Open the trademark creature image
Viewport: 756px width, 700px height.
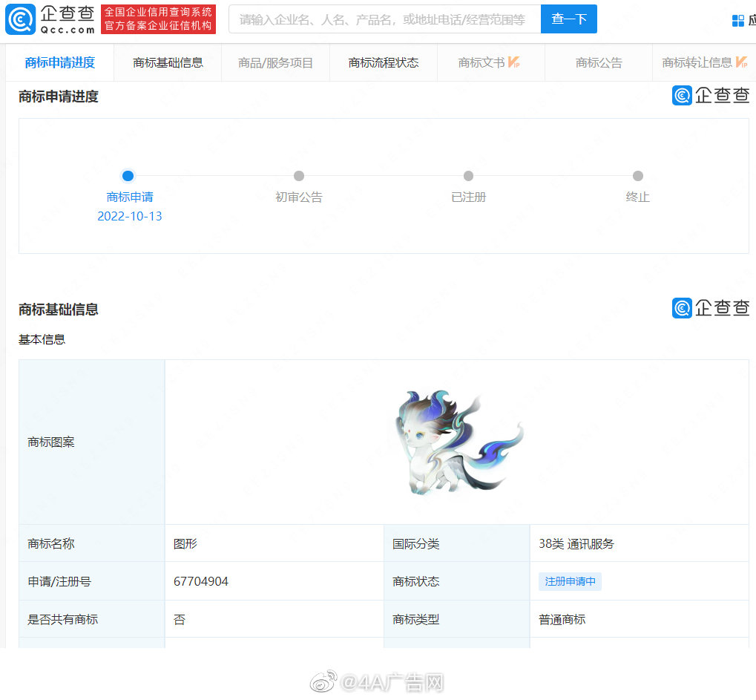click(x=459, y=442)
